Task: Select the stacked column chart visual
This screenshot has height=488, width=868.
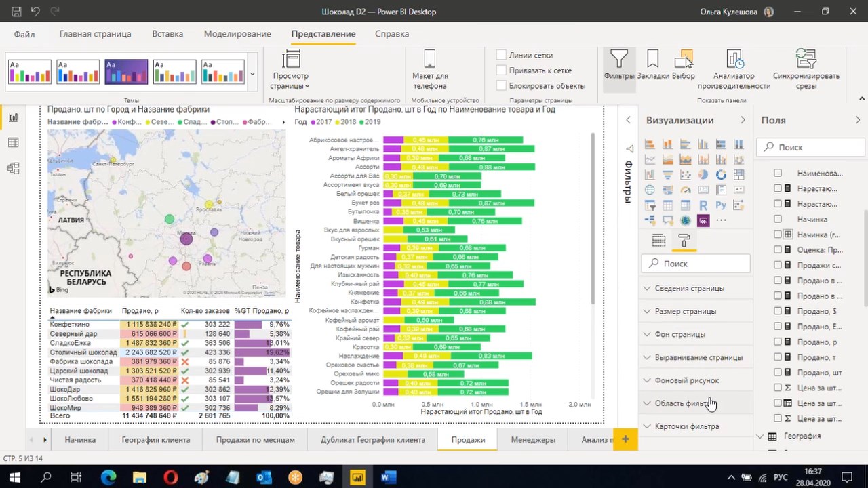Action: [x=667, y=144]
